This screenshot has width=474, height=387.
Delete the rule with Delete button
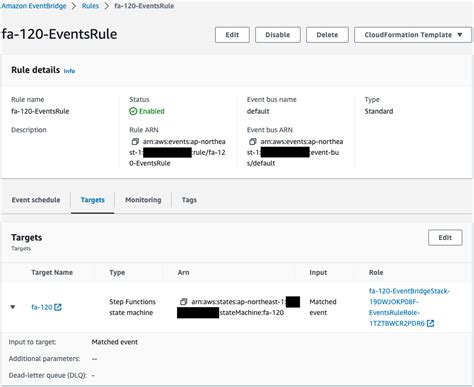point(327,35)
